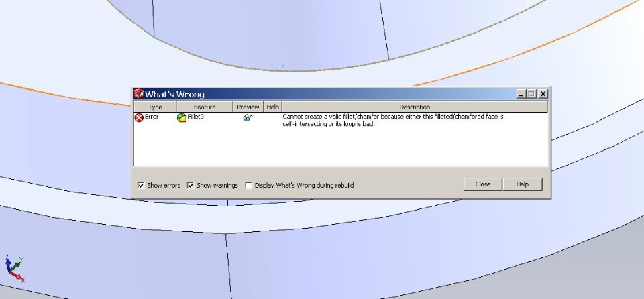Click the Help column header
This screenshot has width=644, height=299.
[x=273, y=107]
